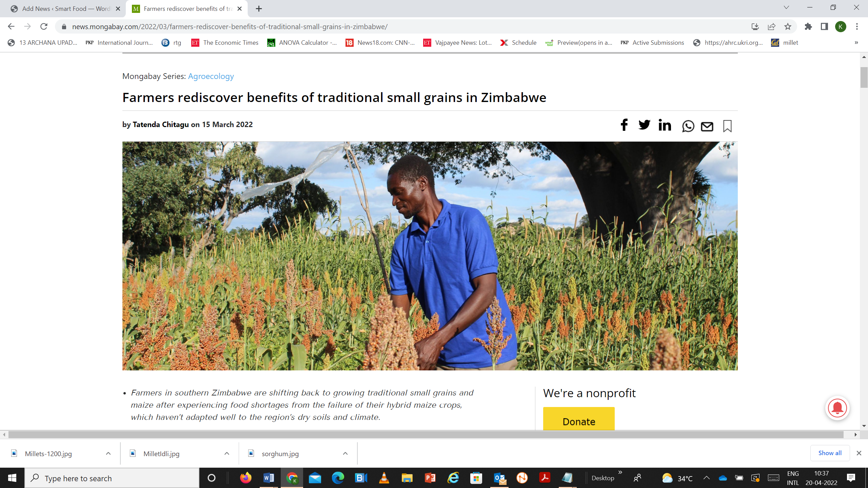Open the Agroecology series link
868x488 pixels.
click(211, 76)
